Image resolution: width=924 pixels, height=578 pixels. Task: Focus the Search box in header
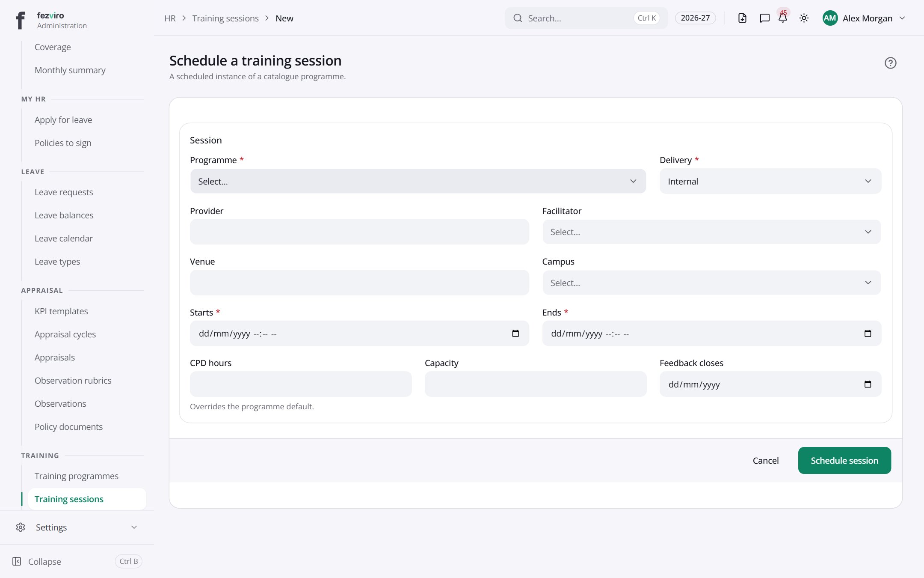coord(586,18)
